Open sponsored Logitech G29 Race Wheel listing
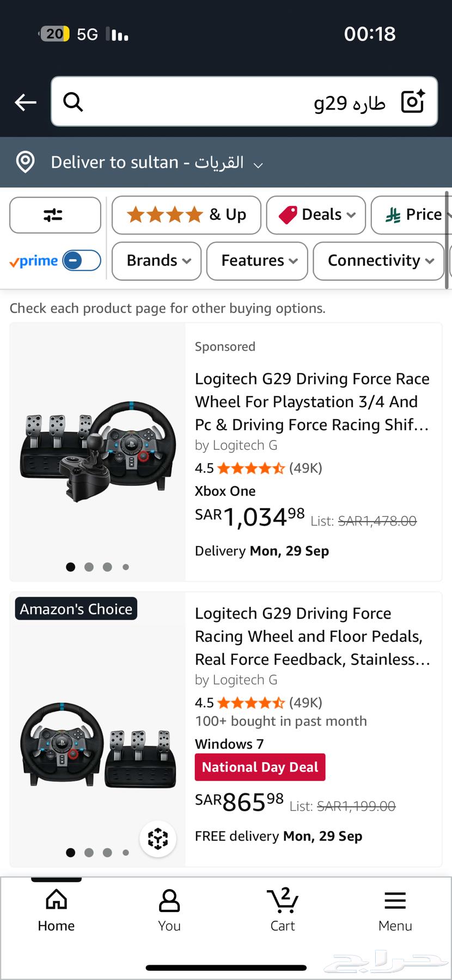Screen dimensions: 452x980 coord(312,401)
